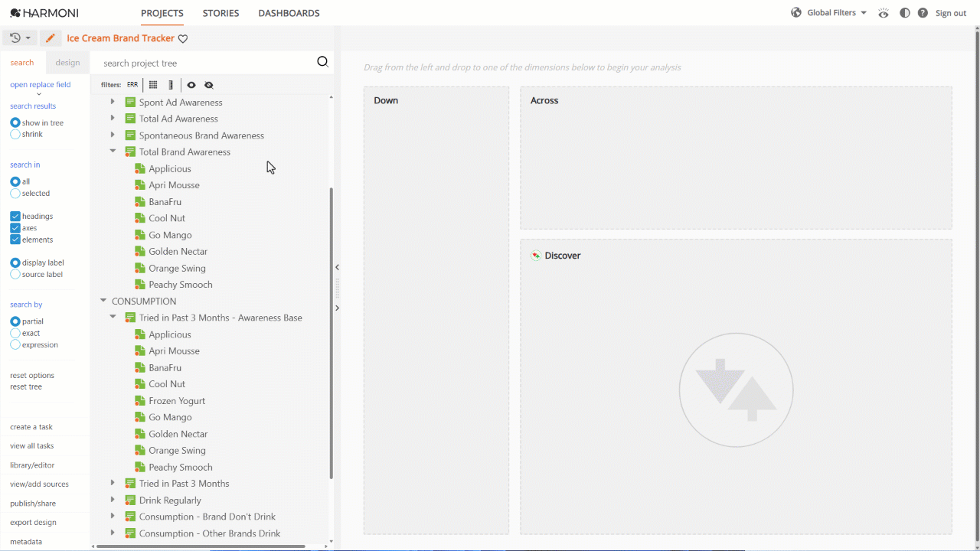Click the orange pencil edit icon
The width and height of the screenshot is (980, 551).
tap(51, 38)
